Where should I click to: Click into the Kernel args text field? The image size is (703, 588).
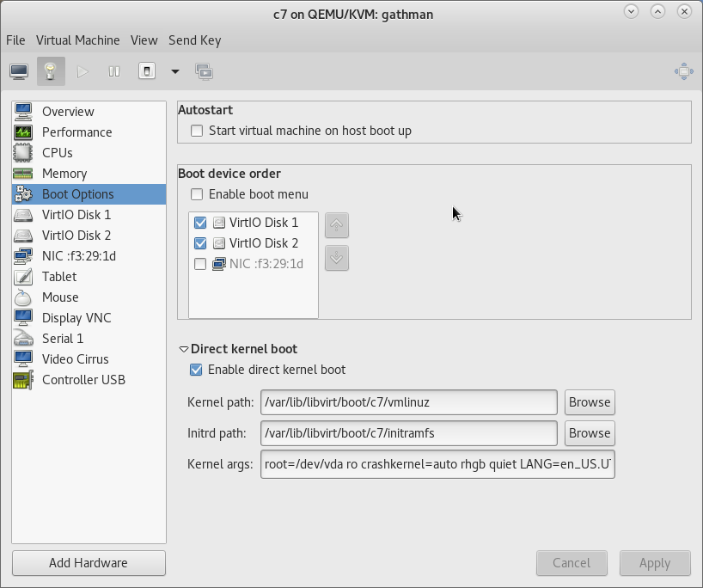[x=437, y=464]
